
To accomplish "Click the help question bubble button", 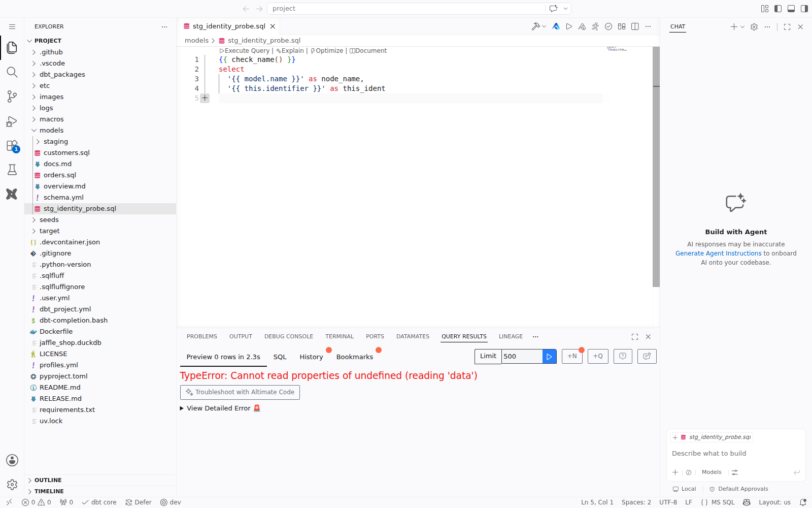I will pyautogui.click(x=623, y=357).
